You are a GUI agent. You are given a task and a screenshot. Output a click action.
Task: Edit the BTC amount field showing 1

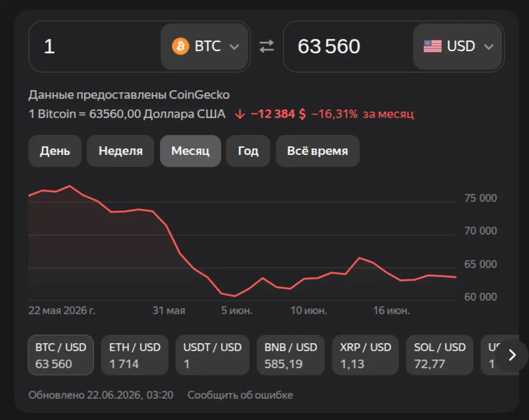coord(95,46)
